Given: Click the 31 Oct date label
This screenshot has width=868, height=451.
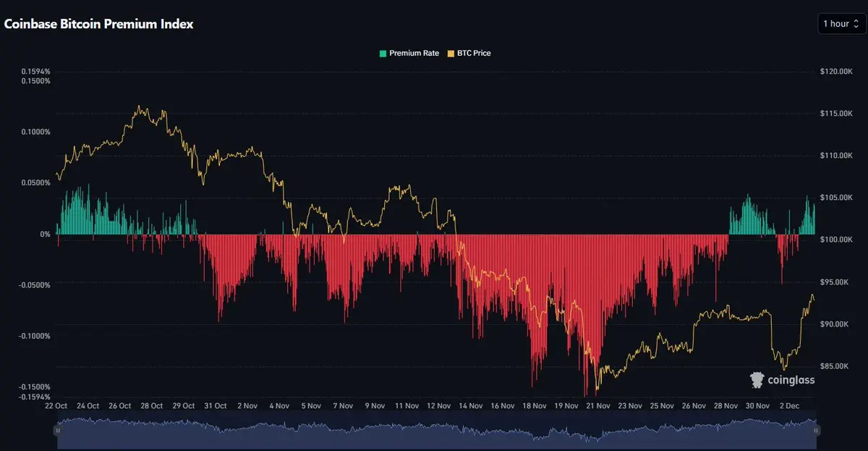Looking at the screenshot, I should [216, 406].
